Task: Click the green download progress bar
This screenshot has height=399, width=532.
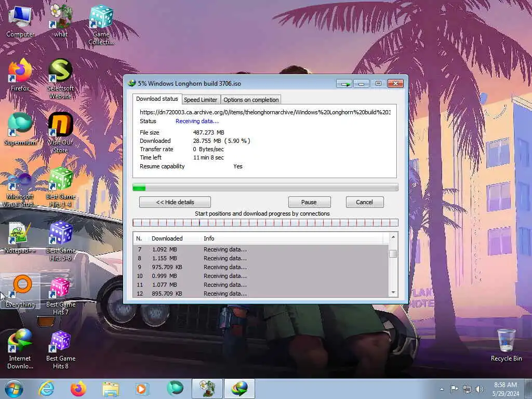Action: (265, 187)
